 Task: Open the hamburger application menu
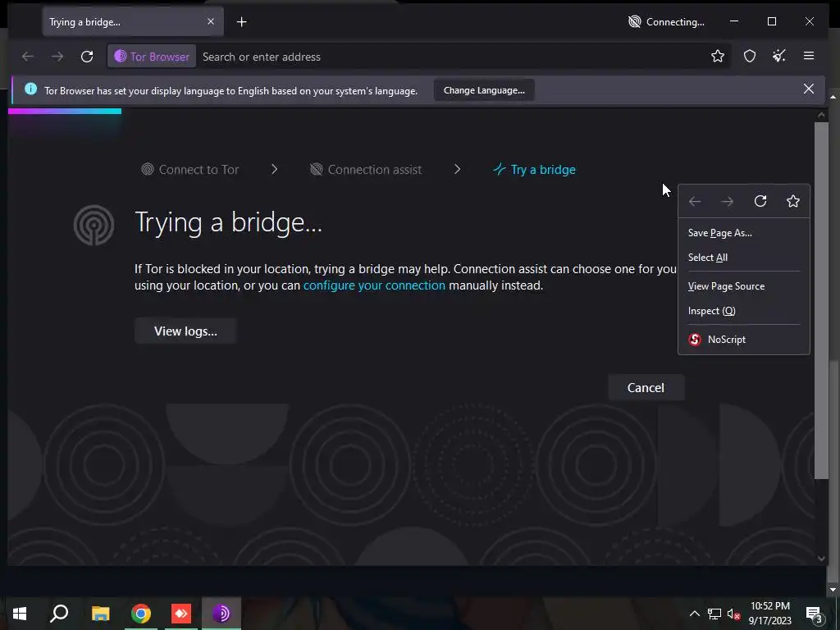pos(808,56)
